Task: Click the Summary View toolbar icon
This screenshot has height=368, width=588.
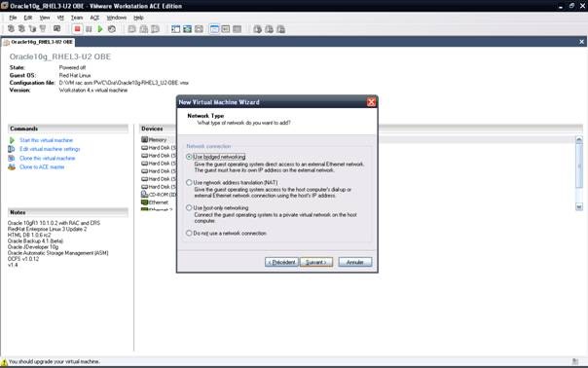Action: [x=214, y=29]
